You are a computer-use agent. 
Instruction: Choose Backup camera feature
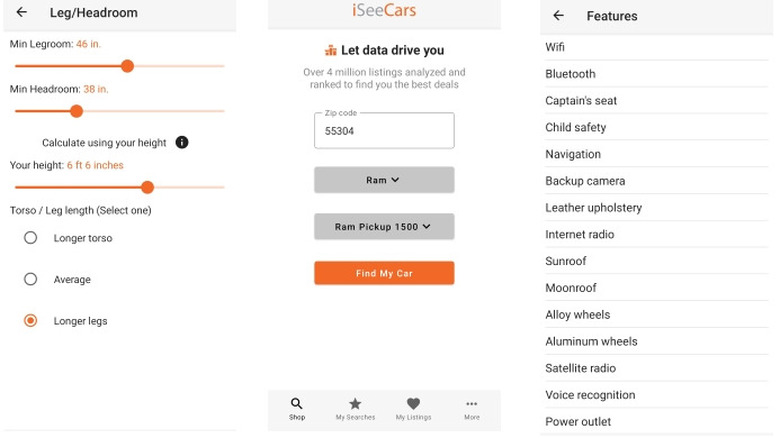click(585, 181)
